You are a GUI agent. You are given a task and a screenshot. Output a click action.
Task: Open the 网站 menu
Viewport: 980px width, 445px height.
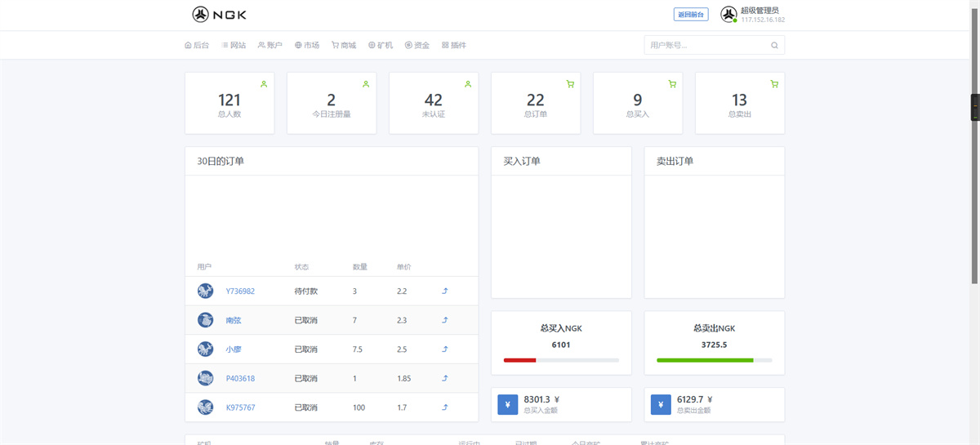pyautogui.click(x=234, y=46)
